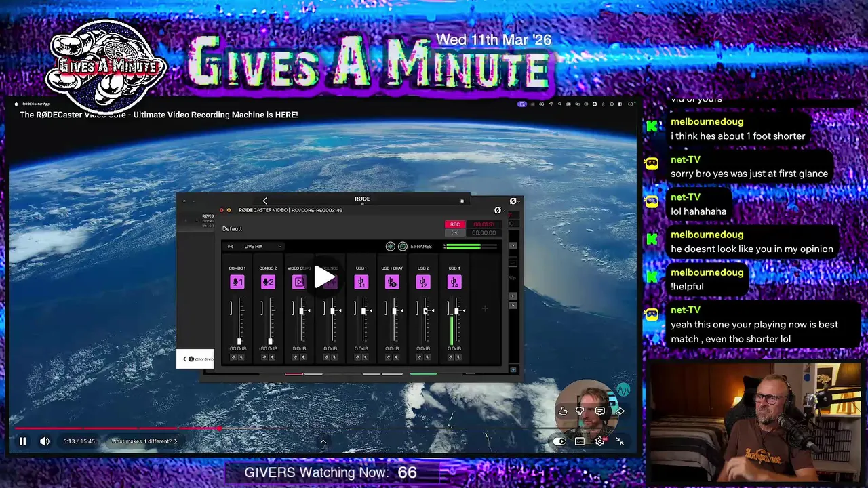Open the video comments panel
Image resolution: width=868 pixels, height=488 pixels.
tap(600, 411)
